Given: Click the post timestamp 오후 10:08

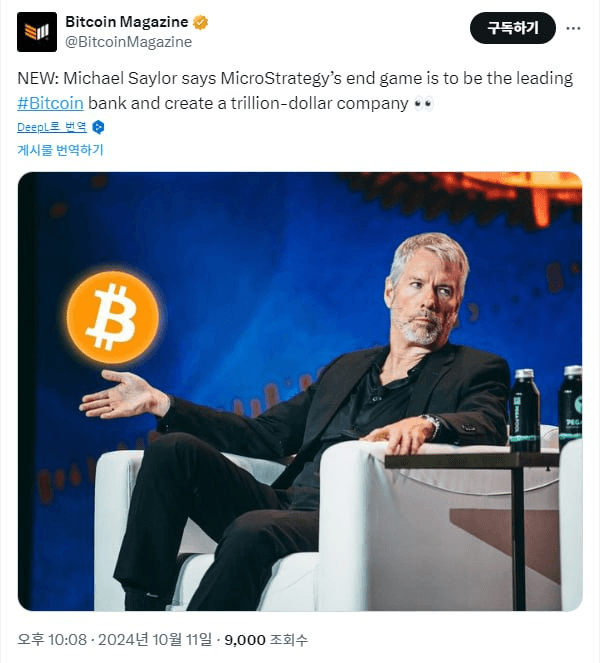Looking at the screenshot, I should pos(52,639).
